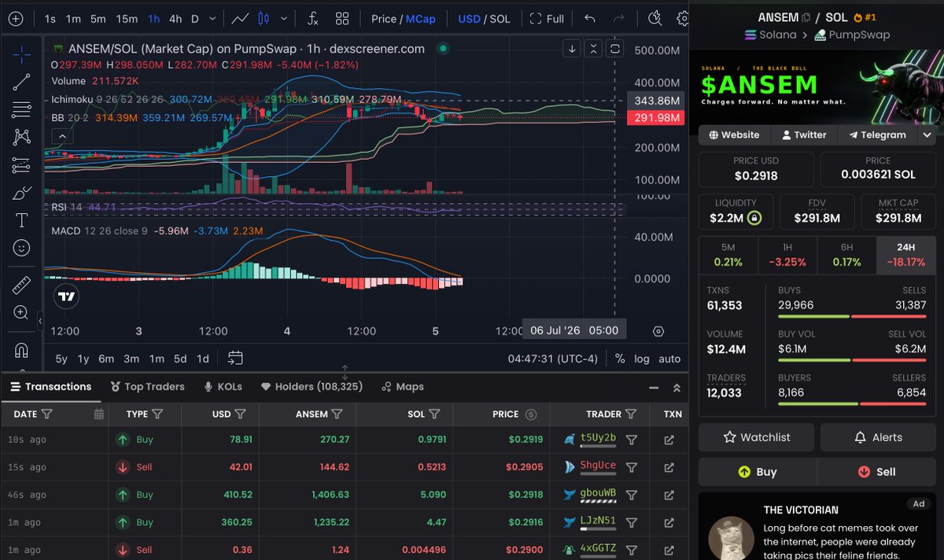Select the brush drawing tool
This screenshot has height=560, width=944.
click(x=21, y=193)
